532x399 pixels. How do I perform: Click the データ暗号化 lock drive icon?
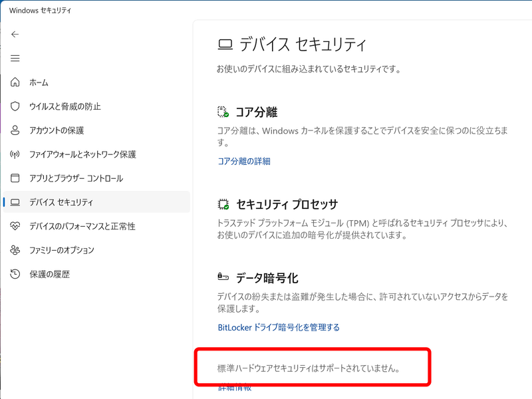point(223,277)
